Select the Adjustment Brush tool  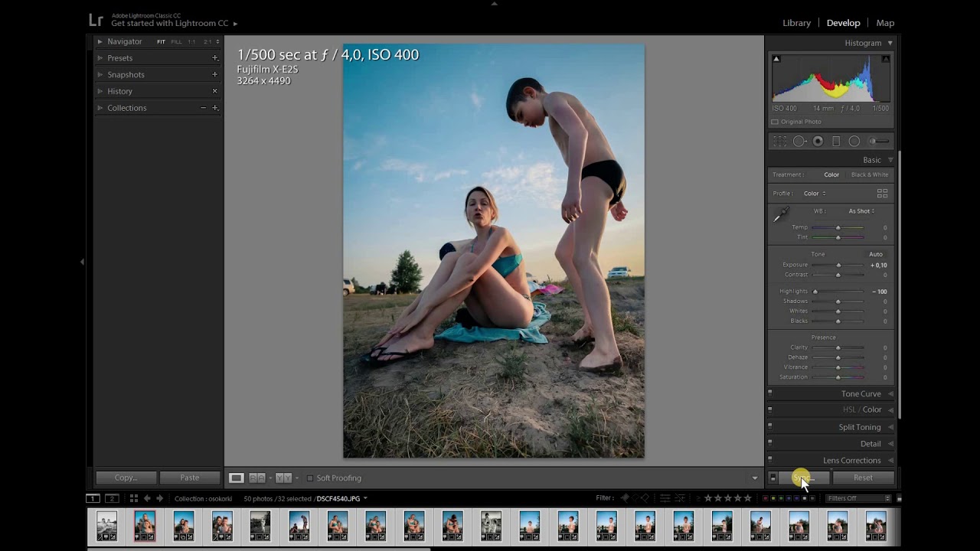[x=879, y=142]
